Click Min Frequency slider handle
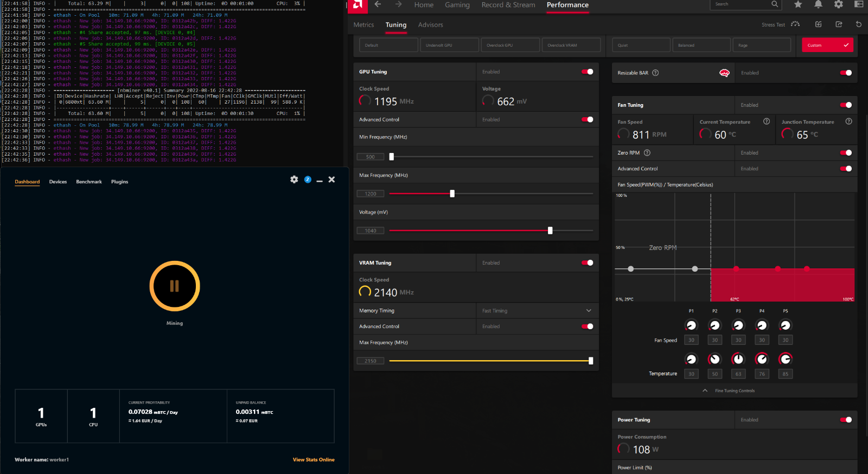The image size is (868, 474). (x=391, y=157)
